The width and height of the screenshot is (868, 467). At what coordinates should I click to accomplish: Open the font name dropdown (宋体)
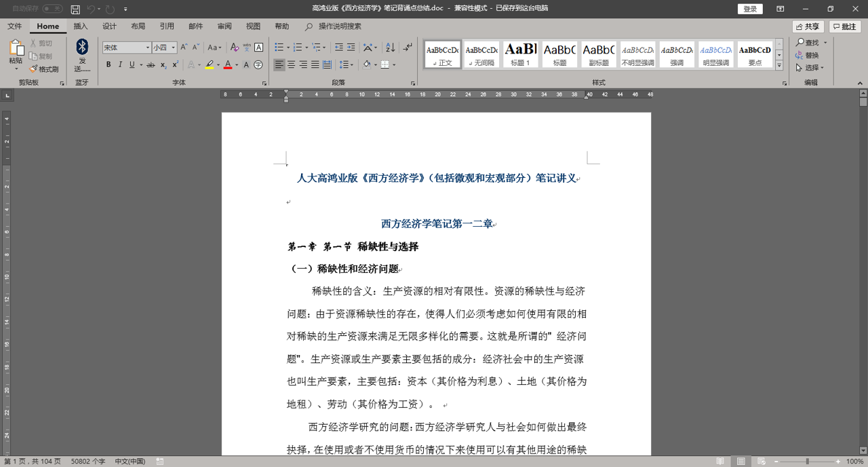click(147, 48)
